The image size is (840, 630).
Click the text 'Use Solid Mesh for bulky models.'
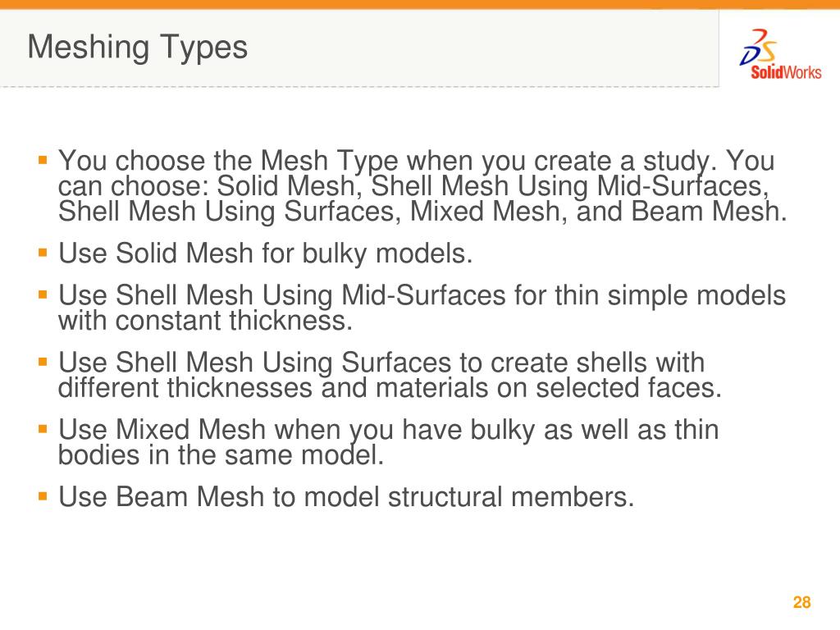point(266,253)
